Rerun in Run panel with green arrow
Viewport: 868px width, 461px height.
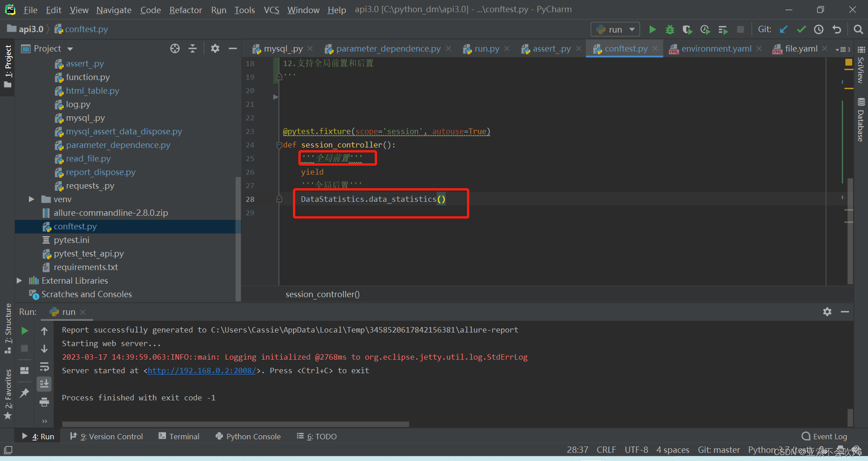pyautogui.click(x=25, y=331)
